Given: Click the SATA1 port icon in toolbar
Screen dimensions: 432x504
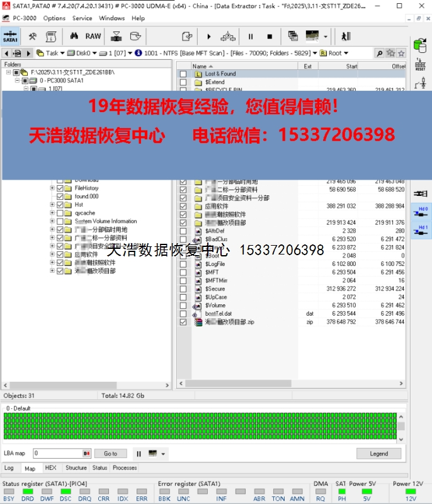Looking at the screenshot, I should coord(11,37).
